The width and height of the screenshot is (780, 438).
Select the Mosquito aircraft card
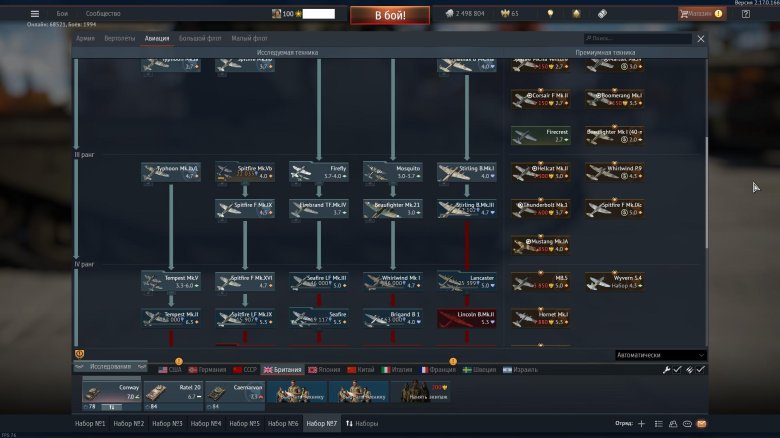click(392, 172)
